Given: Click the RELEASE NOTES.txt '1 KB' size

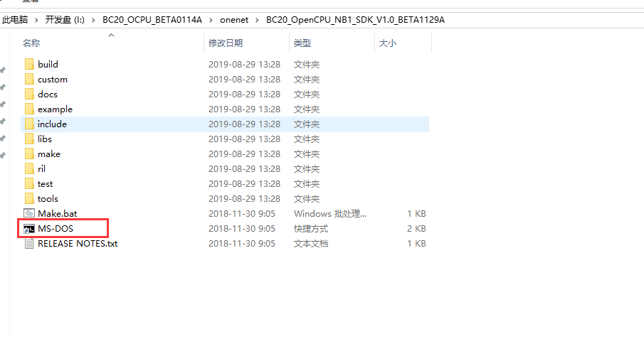Looking at the screenshot, I should click(416, 243).
